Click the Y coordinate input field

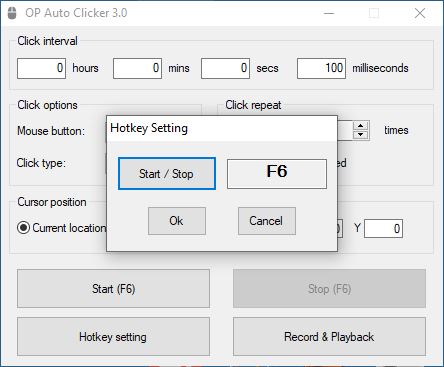coord(383,229)
